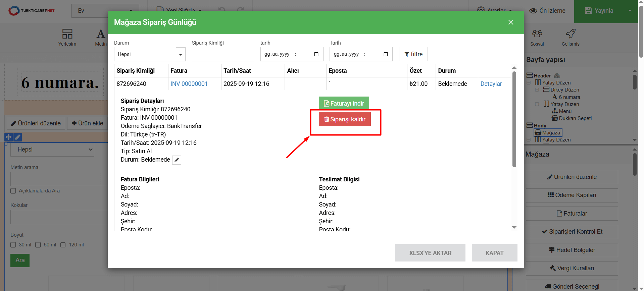Screen dimensions: 644x291
Task: Enable the Açıklamalarda Ara checkbox
Action: click(x=13, y=191)
